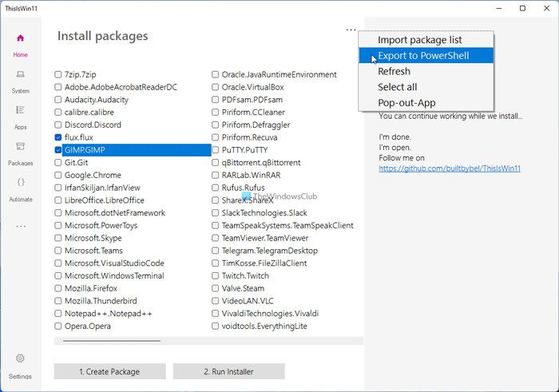Viewport: 559px width, 392px height.
Task: Check Oracle.JavaRuntimeEnvironment package
Action: coord(215,74)
